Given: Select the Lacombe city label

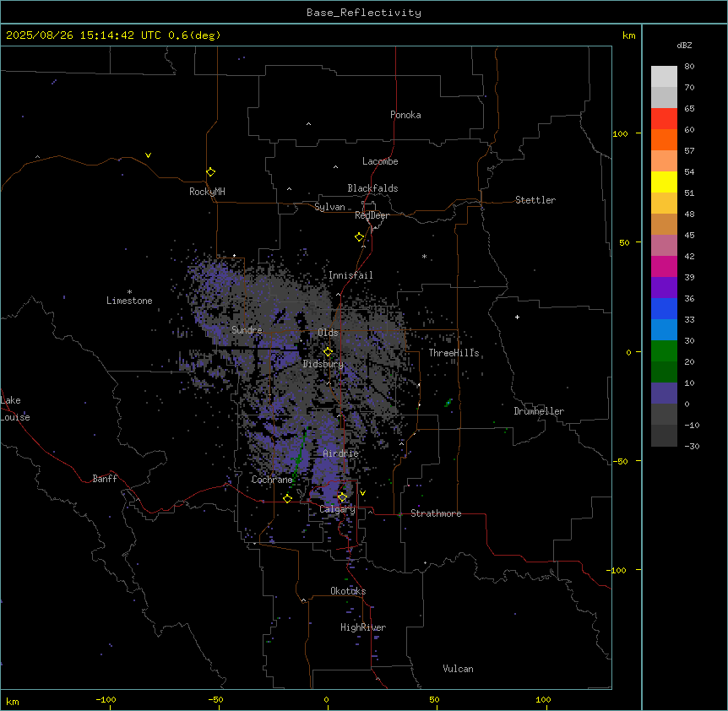Looking at the screenshot, I should (x=380, y=161).
